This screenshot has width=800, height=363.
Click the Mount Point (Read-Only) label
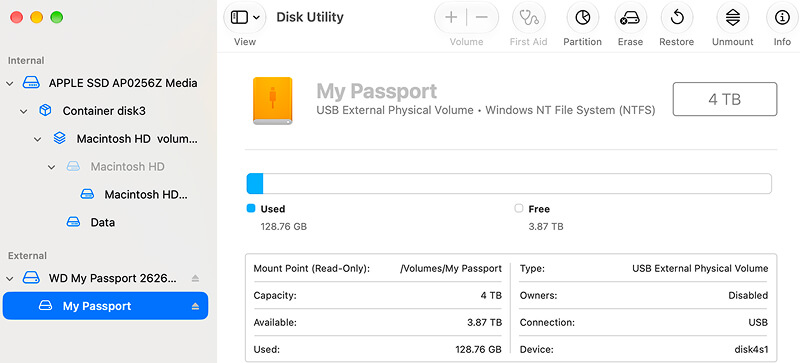[311, 269]
